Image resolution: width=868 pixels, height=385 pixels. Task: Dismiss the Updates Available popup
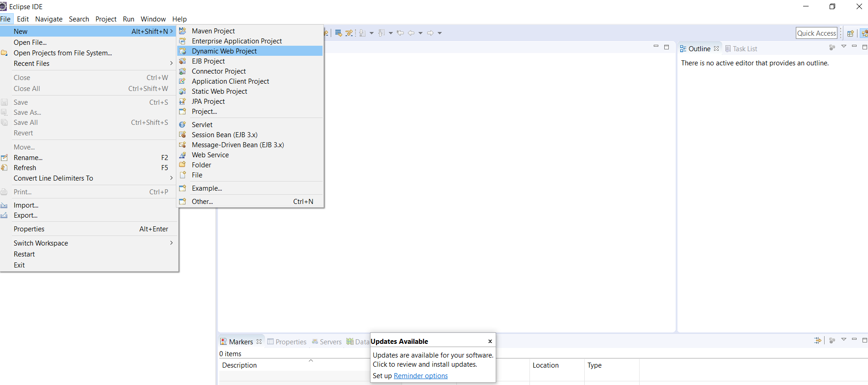click(490, 342)
